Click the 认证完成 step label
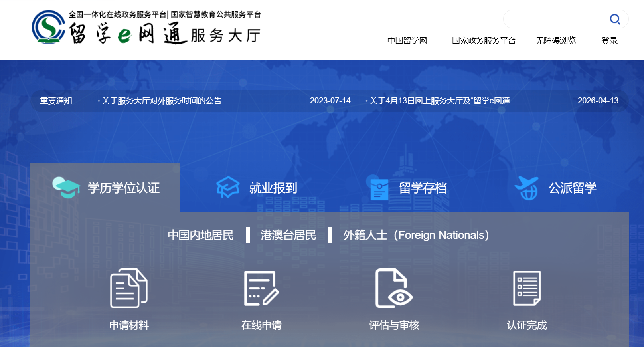 click(x=527, y=325)
